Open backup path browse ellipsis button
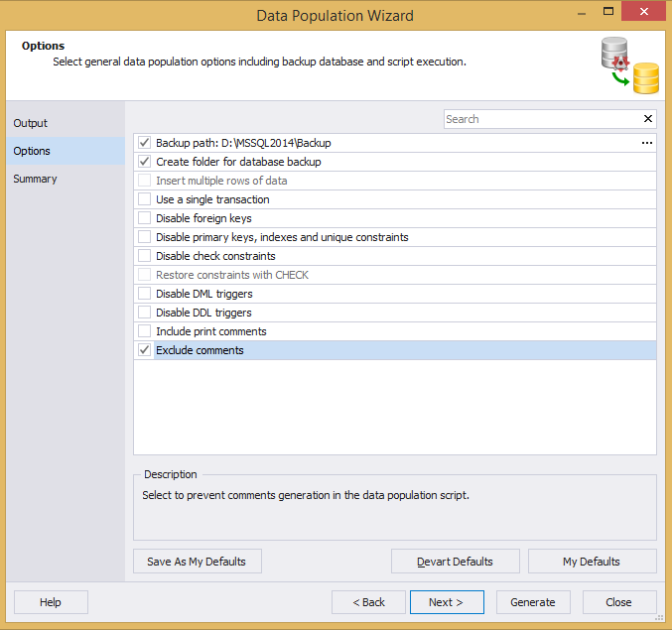 (x=647, y=143)
